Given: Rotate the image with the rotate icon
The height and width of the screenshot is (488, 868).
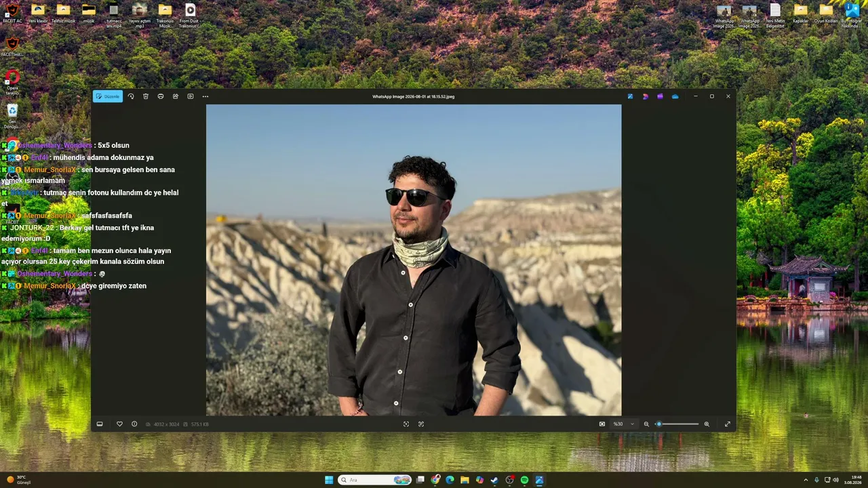Looking at the screenshot, I should tap(131, 96).
